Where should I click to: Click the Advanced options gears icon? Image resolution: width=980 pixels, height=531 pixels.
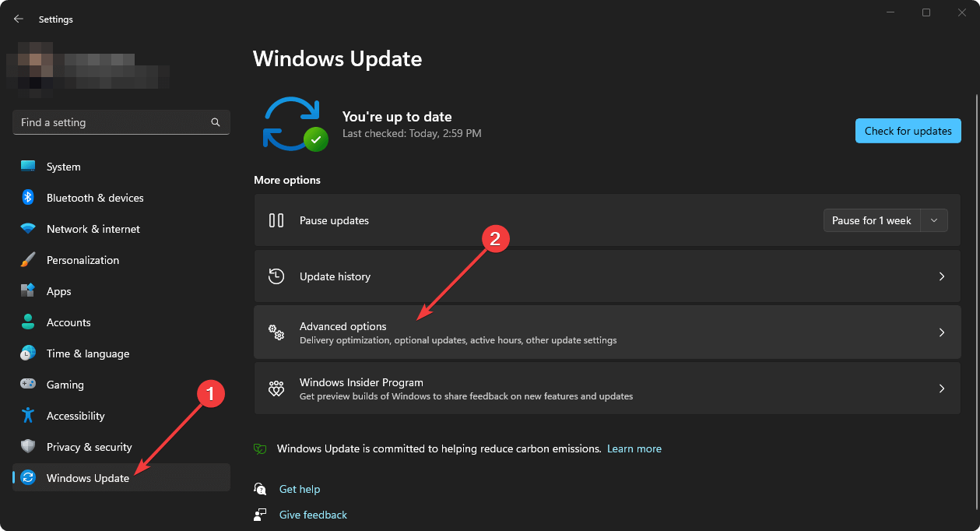pos(276,332)
